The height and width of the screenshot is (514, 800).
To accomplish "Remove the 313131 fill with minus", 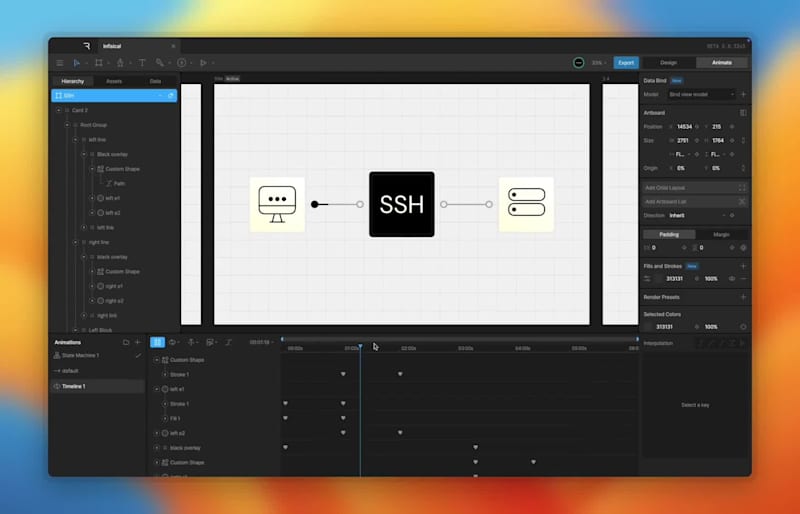I will click(743, 279).
